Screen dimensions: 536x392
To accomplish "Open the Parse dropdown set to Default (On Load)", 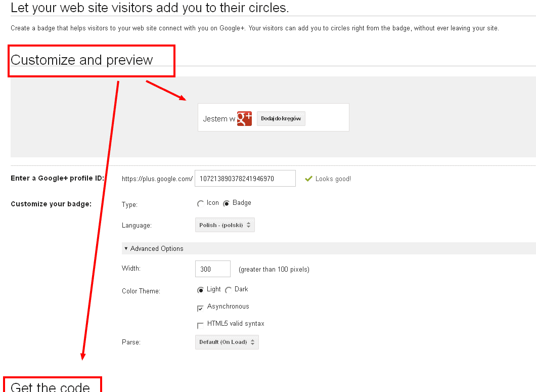I will (x=227, y=342).
